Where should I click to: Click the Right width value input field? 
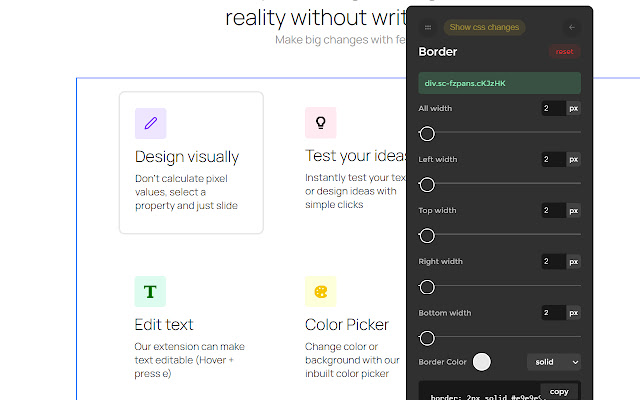pyautogui.click(x=553, y=261)
